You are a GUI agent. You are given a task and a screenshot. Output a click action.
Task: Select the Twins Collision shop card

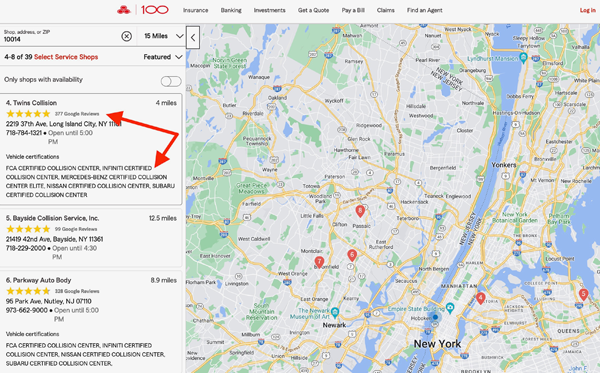(x=91, y=149)
